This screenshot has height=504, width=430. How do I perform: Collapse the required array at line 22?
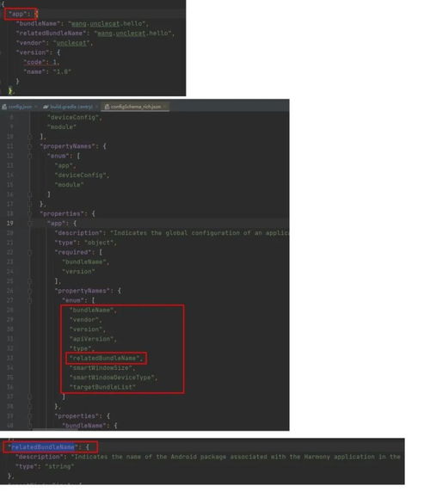click(30, 252)
